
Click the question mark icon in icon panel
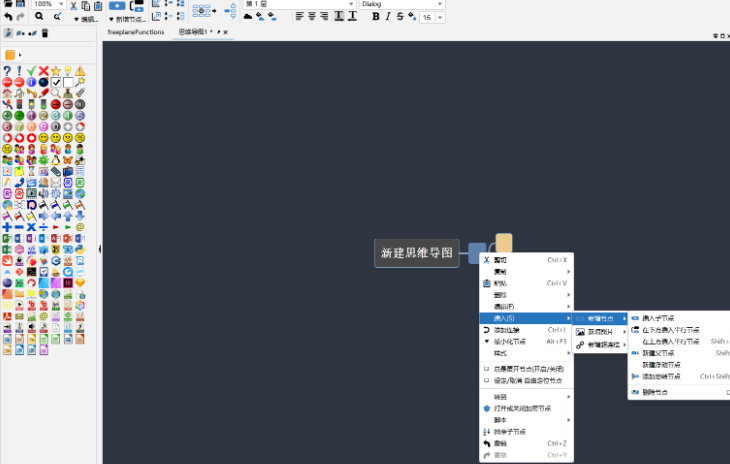pyautogui.click(x=7, y=71)
